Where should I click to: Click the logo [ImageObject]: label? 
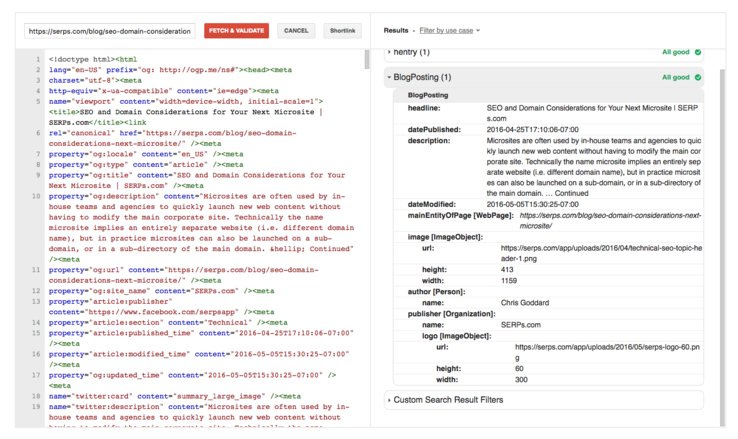click(x=457, y=336)
